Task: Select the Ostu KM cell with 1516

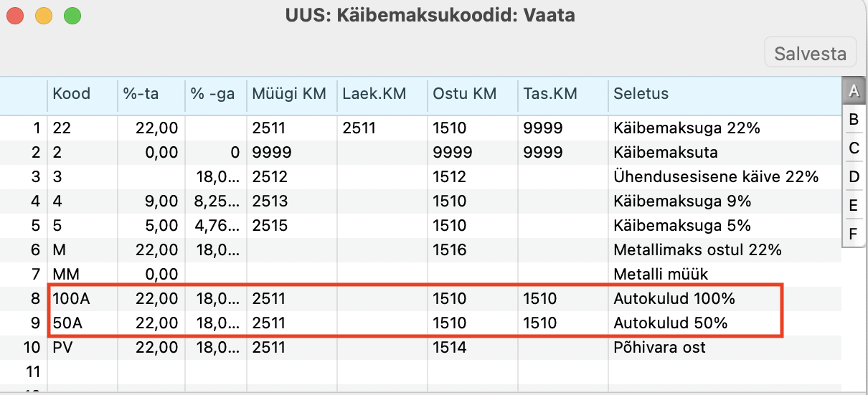Action: point(473,250)
